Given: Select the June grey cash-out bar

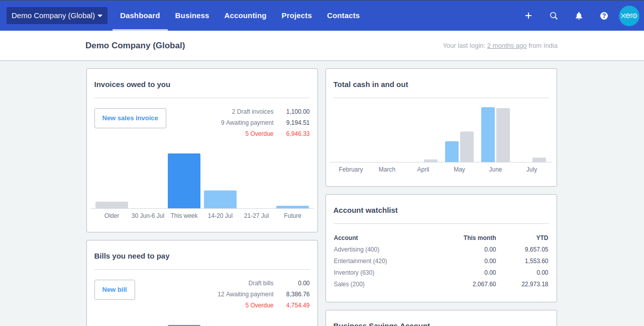Looking at the screenshot, I should tap(503, 135).
